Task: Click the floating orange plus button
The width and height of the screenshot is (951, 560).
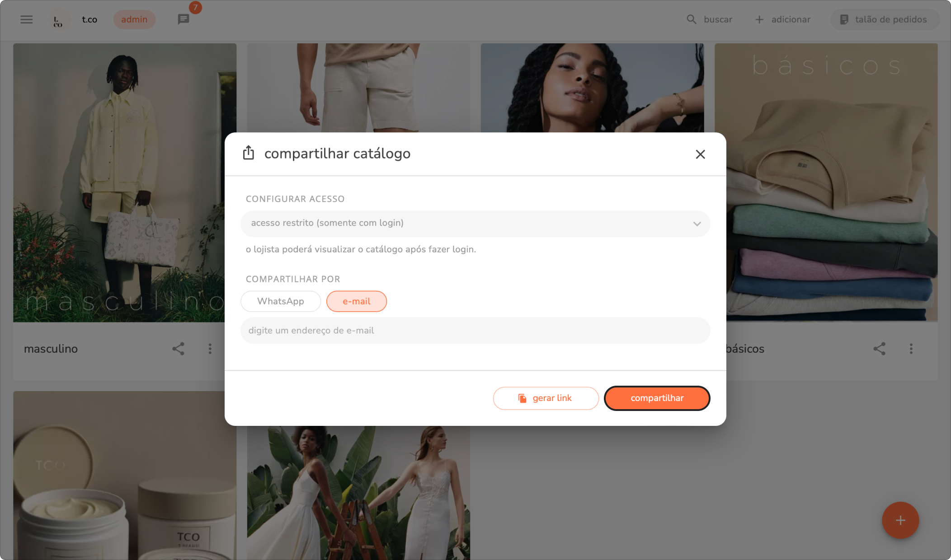Action: pos(900,520)
